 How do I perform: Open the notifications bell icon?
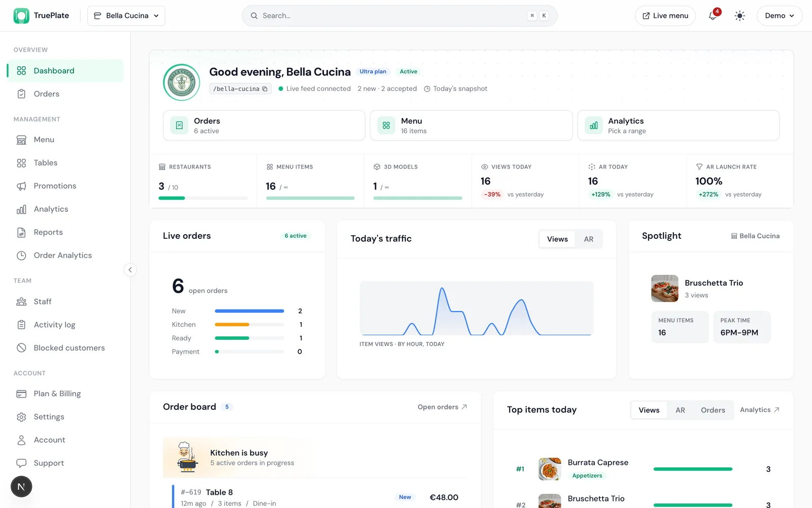coord(713,16)
